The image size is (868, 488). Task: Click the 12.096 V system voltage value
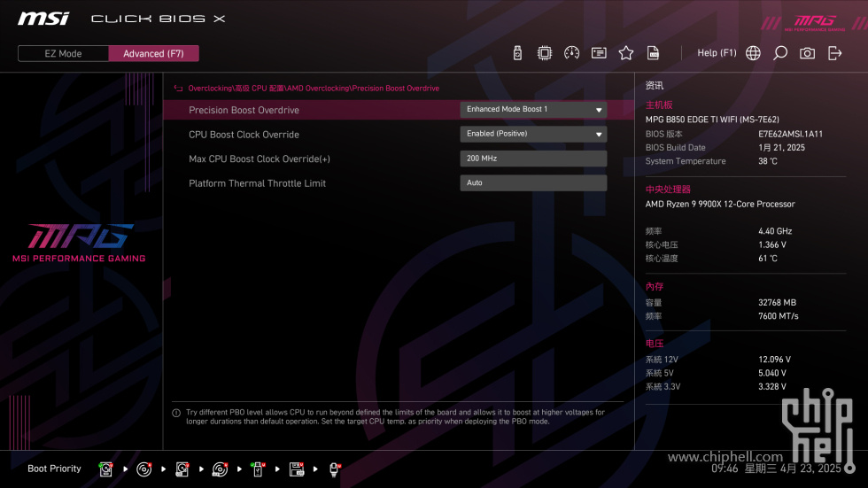[774, 360]
